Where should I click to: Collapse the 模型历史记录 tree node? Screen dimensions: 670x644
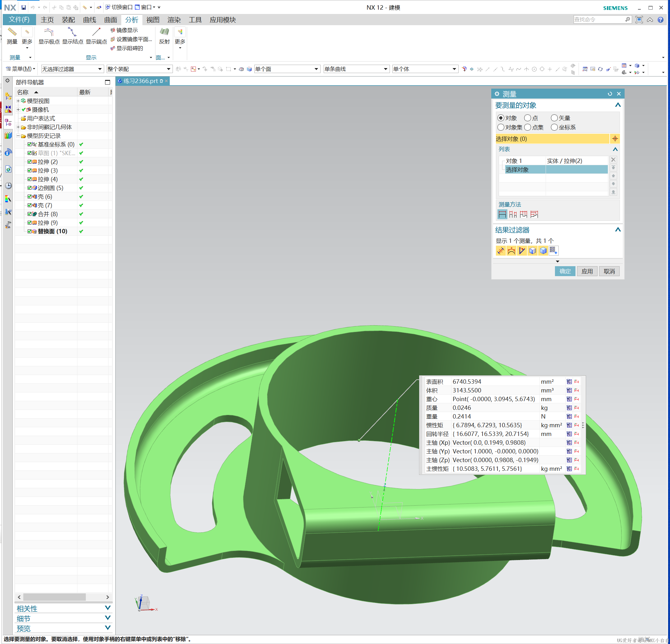click(18, 136)
